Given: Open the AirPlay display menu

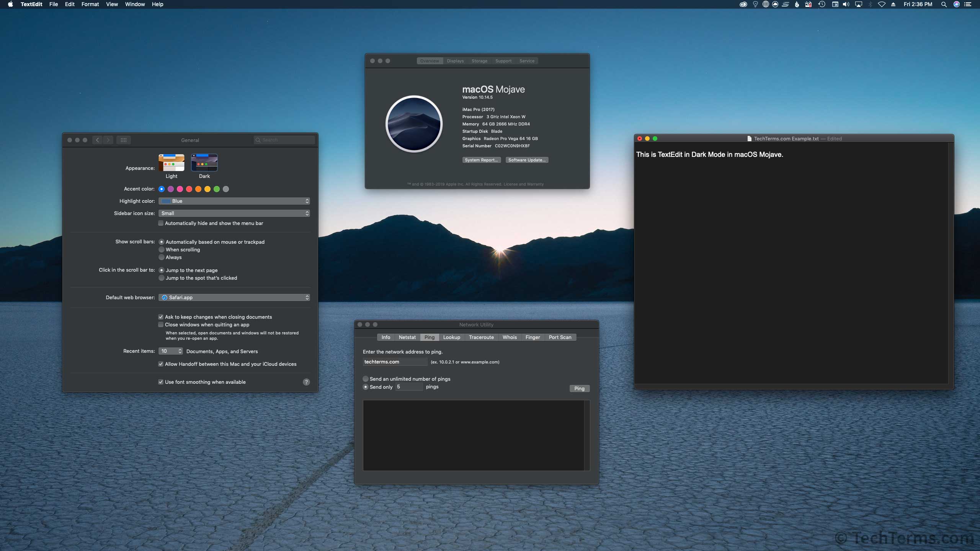Looking at the screenshot, I should pyautogui.click(x=859, y=4).
